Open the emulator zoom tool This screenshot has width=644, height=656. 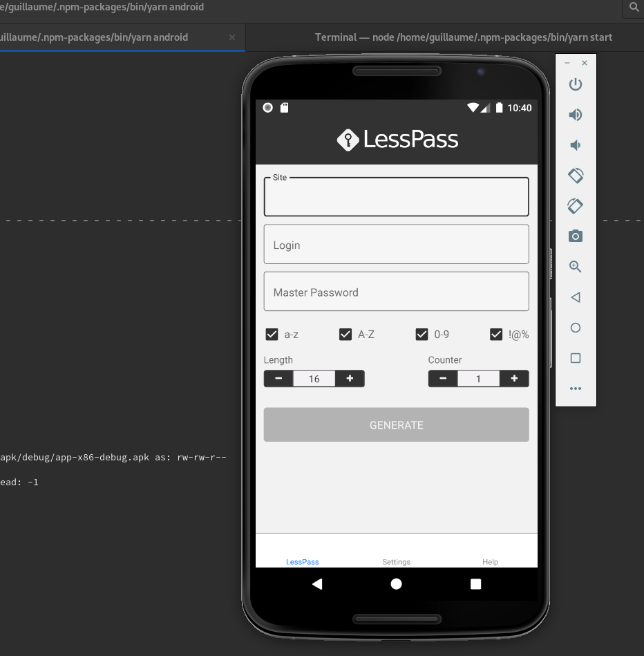[x=575, y=266]
